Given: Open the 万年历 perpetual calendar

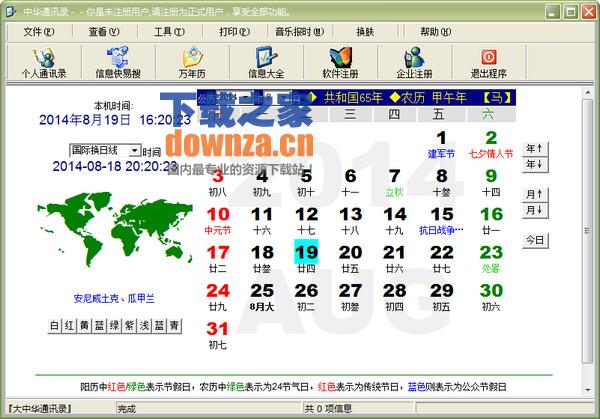Looking at the screenshot, I should (192, 64).
